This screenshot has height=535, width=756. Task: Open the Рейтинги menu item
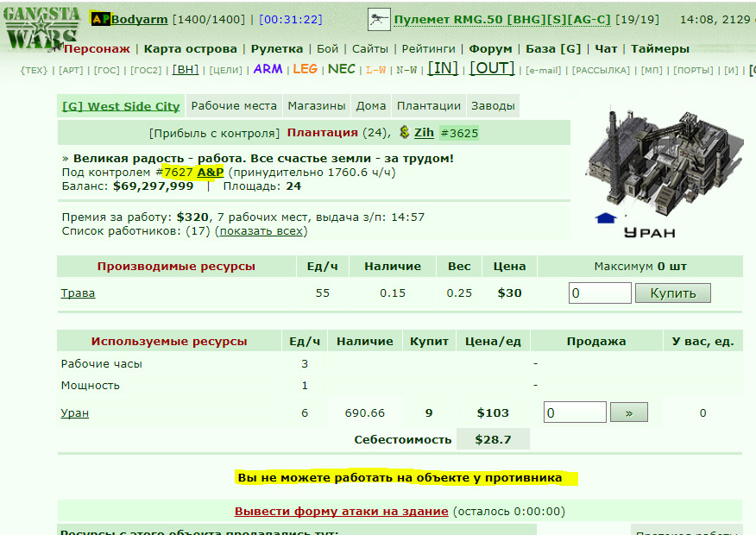pos(429,48)
